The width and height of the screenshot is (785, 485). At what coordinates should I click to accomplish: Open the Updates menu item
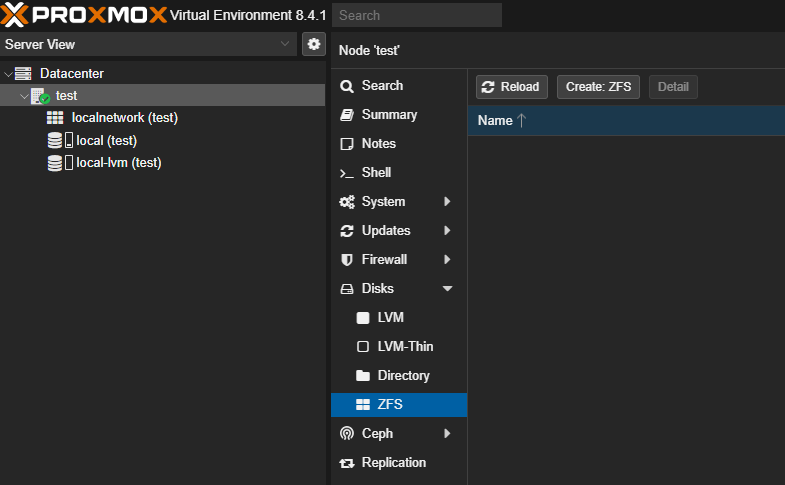pos(399,231)
